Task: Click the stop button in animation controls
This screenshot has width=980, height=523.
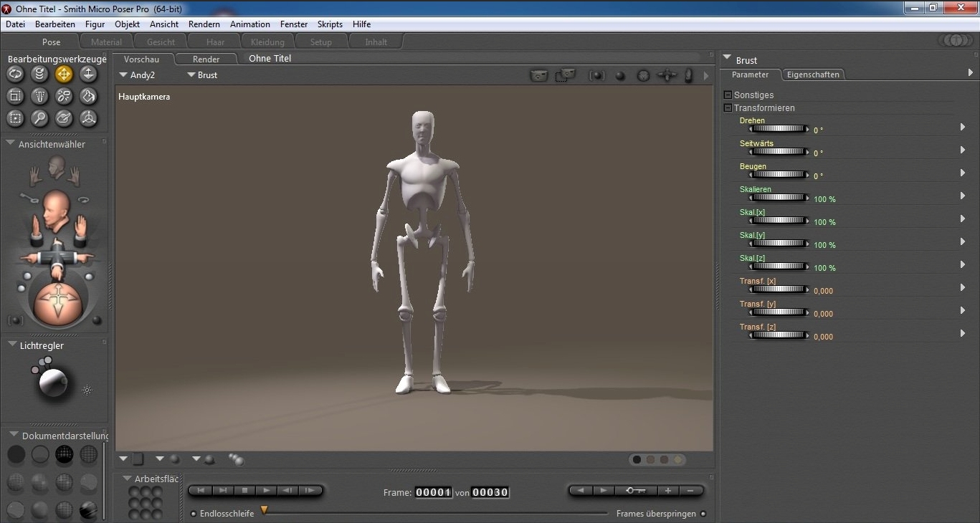Action: [244, 491]
